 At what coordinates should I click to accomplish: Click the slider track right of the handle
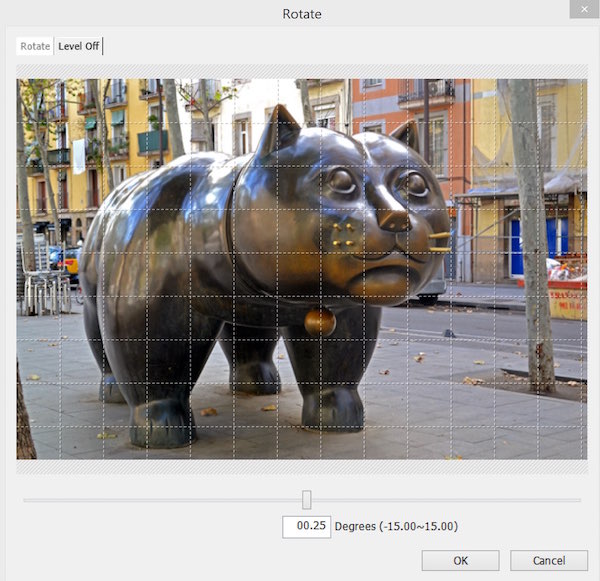click(450, 499)
